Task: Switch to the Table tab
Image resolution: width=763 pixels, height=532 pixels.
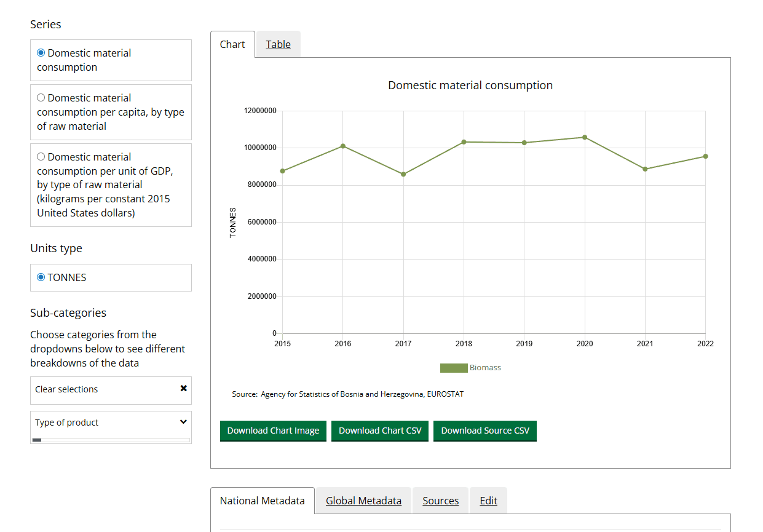Action: click(x=278, y=44)
